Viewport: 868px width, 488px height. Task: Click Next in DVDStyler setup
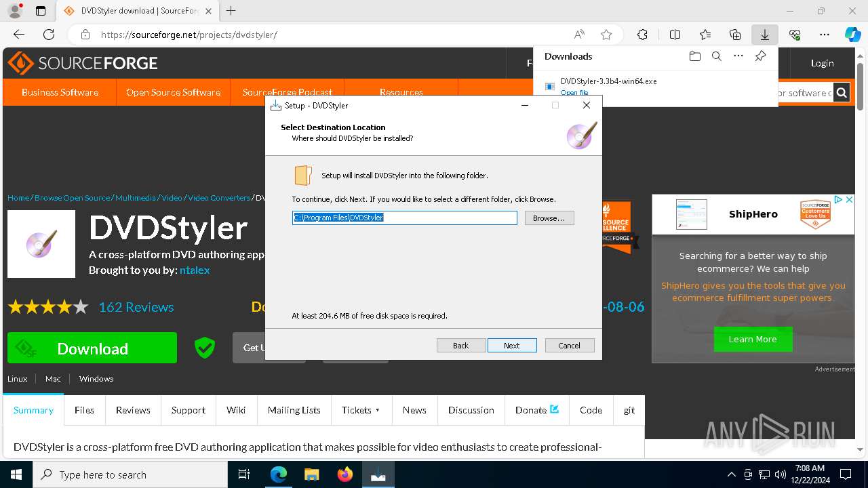[x=512, y=346]
